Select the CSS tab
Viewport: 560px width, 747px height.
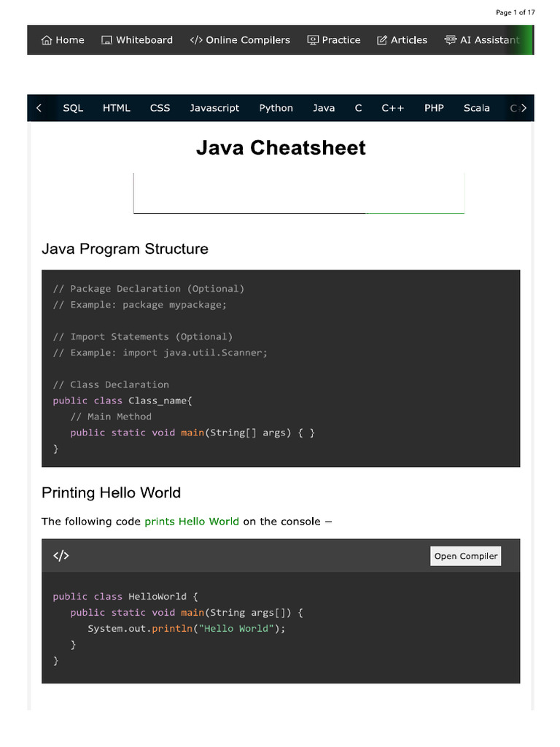point(160,108)
